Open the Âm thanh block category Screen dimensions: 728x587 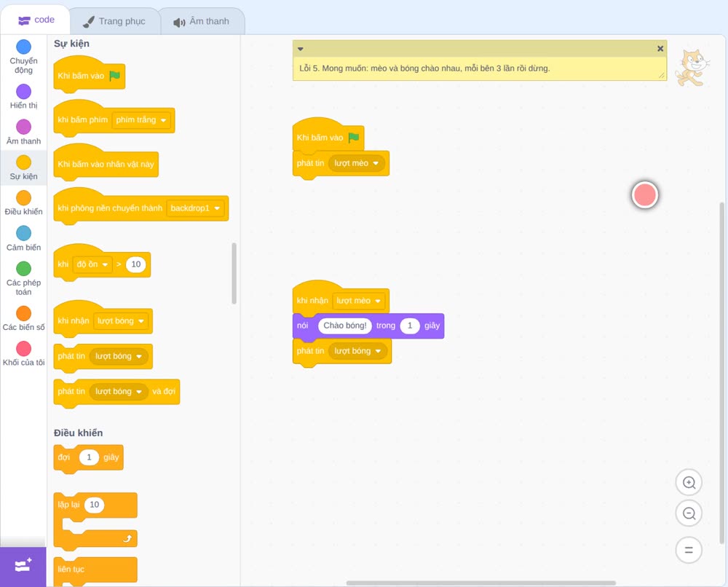[x=23, y=133]
